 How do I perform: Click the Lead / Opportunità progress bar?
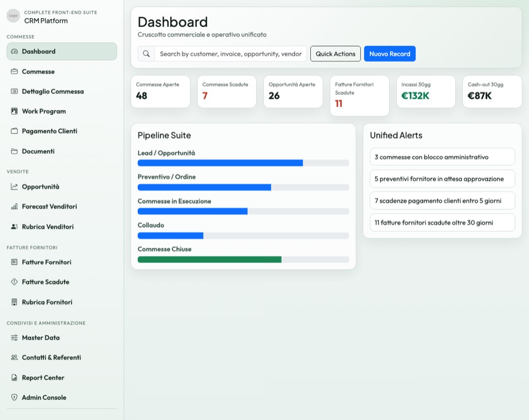coord(243,163)
